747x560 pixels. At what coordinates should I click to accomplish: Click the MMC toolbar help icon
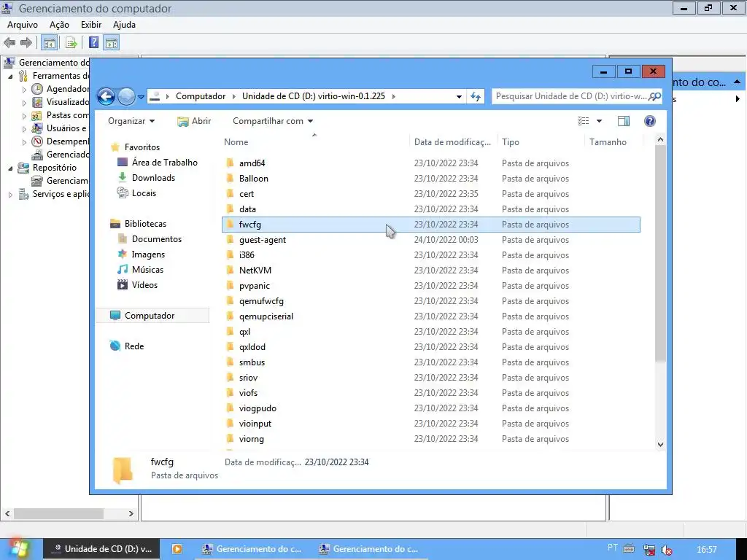pos(94,43)
